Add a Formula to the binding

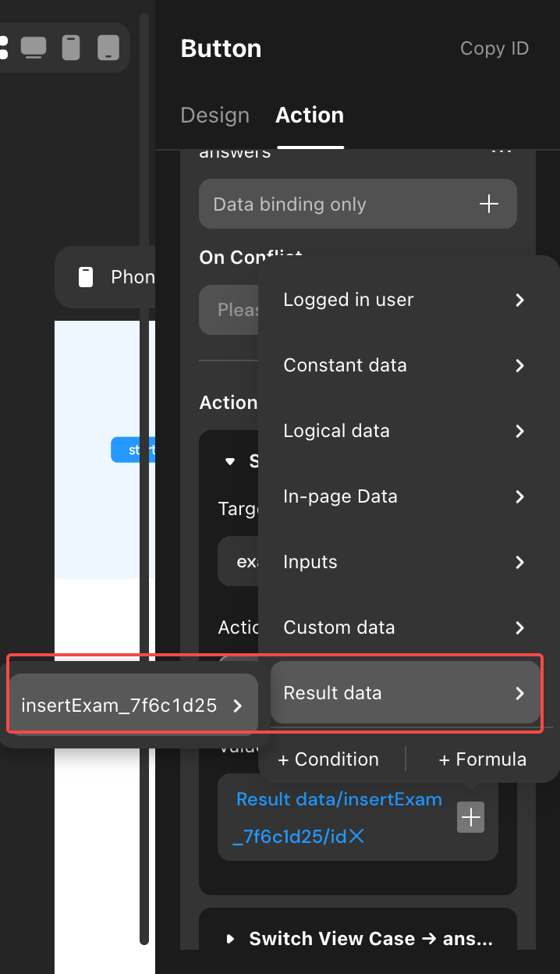point(483,759)
